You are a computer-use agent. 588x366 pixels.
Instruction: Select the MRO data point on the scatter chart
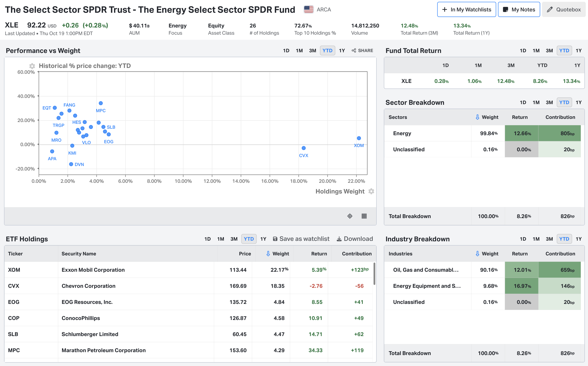tap(56, 133)
